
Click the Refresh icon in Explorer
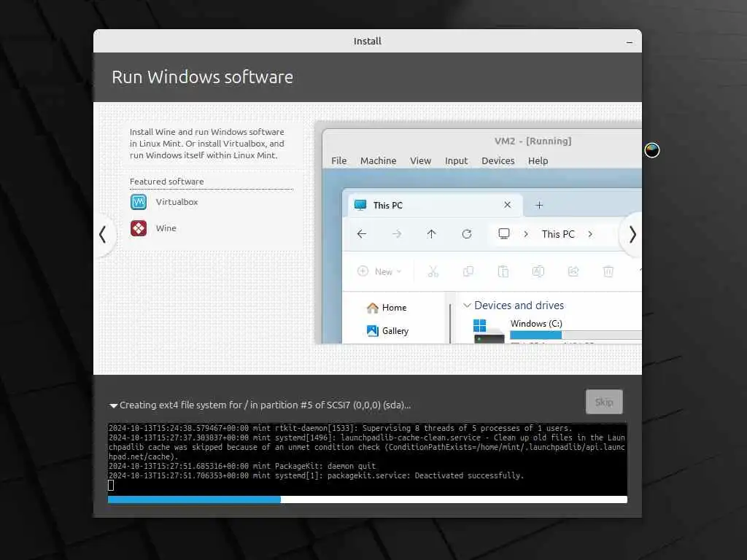click(467, 234)
